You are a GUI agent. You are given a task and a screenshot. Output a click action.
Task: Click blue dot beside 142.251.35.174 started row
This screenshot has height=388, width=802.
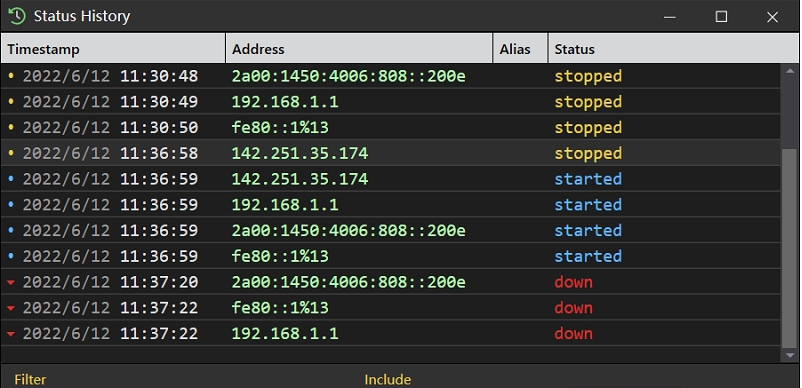11,179
